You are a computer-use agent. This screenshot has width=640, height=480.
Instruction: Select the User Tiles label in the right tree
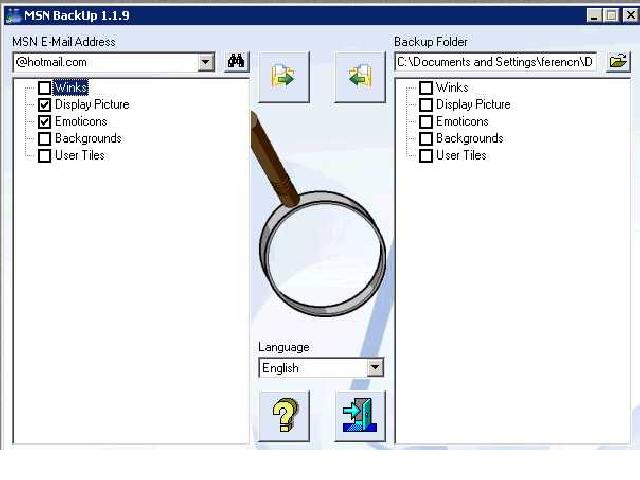(x=461, y=156)
